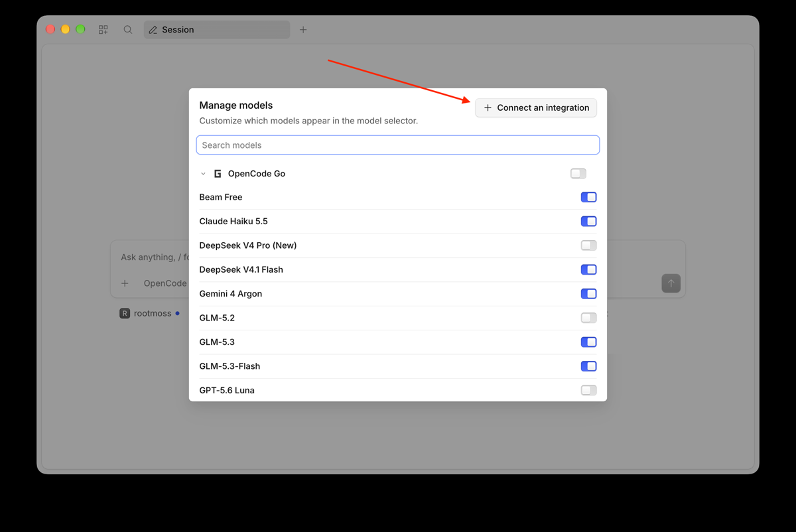Focus the Search models field
The height and width of the screenshot is (532, 796).
pos(398,145)
